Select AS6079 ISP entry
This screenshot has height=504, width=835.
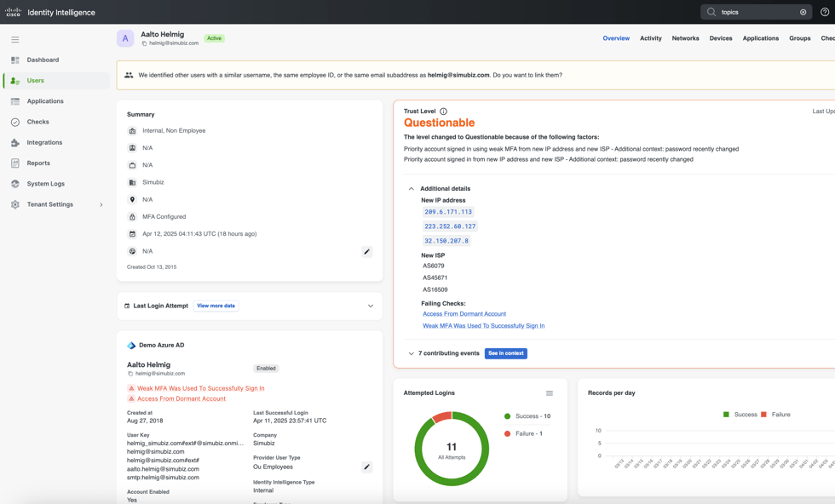tap(434, 266)
